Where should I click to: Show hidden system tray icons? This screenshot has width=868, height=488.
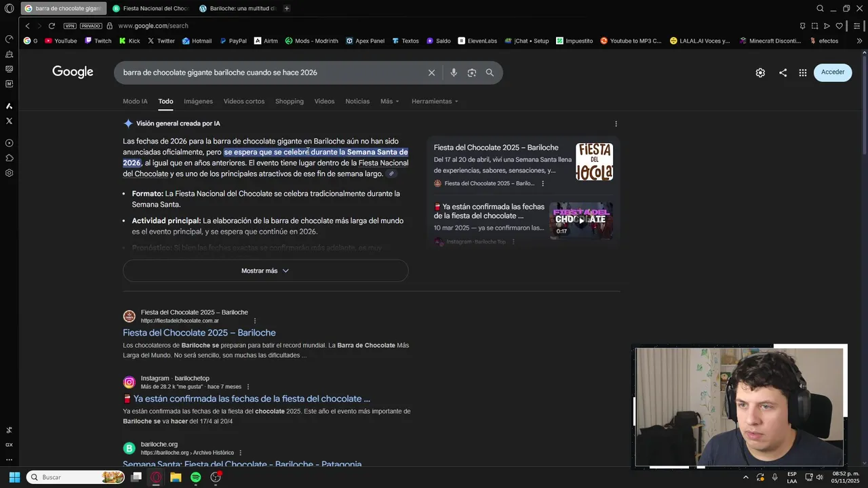[746, 477]
